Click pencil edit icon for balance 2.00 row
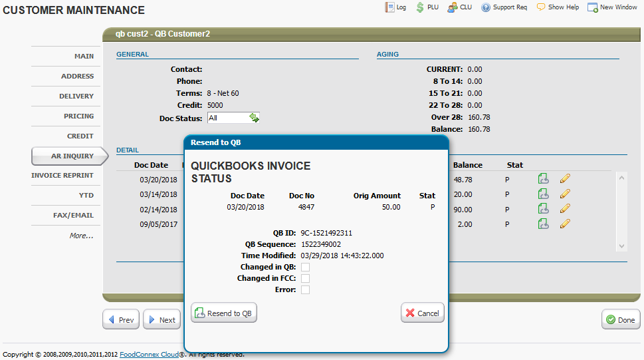 coord(565,224)
